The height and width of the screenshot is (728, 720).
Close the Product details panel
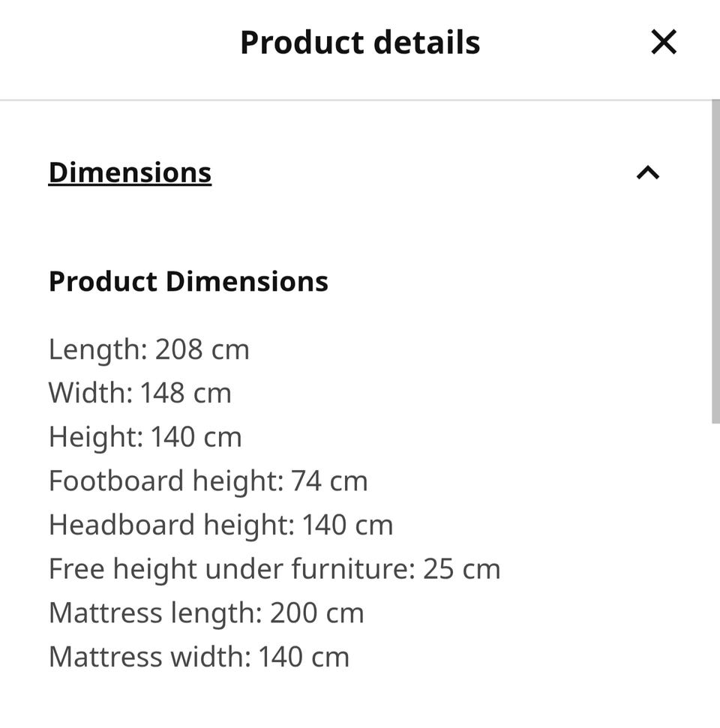click(x=664, y=43)
